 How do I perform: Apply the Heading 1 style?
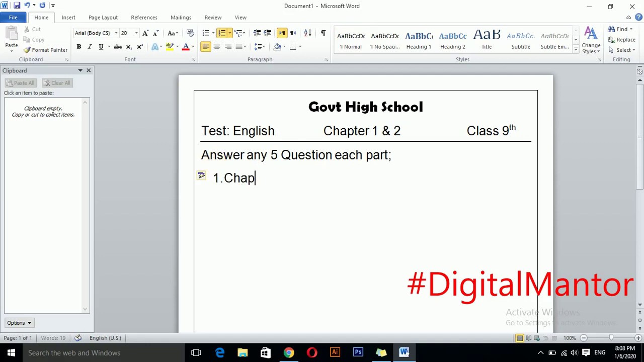click(x=419, y=40)
